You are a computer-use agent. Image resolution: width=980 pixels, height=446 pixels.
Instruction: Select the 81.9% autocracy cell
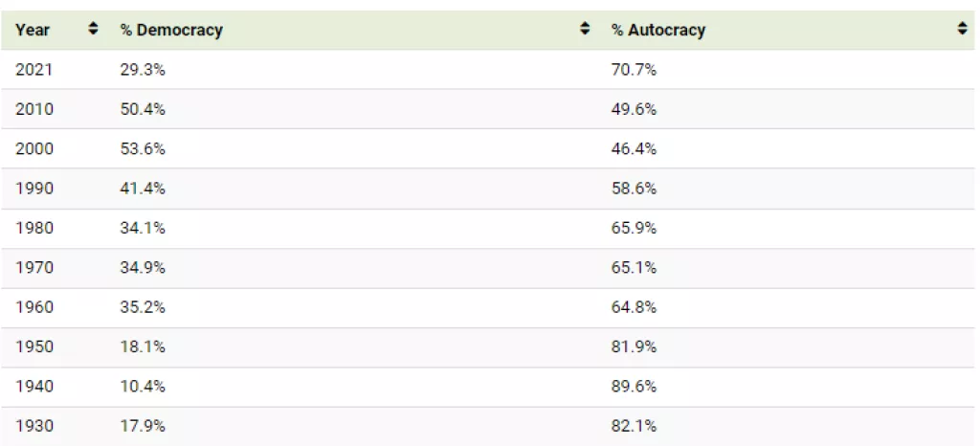point(634,346)
